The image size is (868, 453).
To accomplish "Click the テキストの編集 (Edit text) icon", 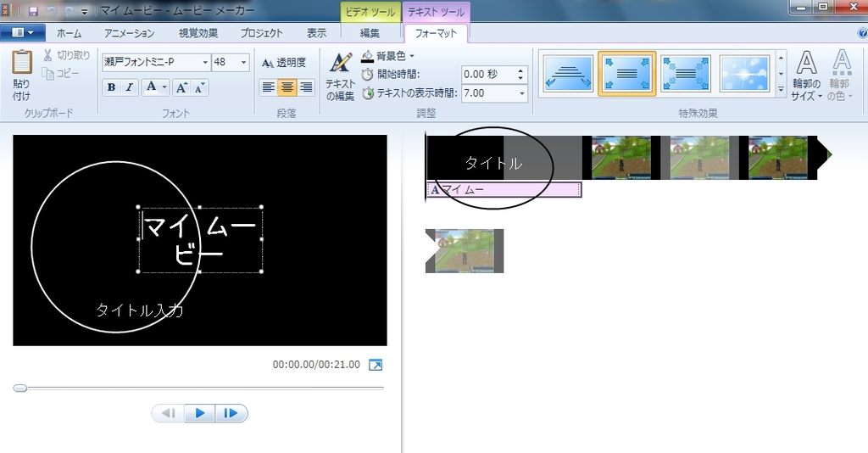I will pyautogui.click(x=340, y=64).
